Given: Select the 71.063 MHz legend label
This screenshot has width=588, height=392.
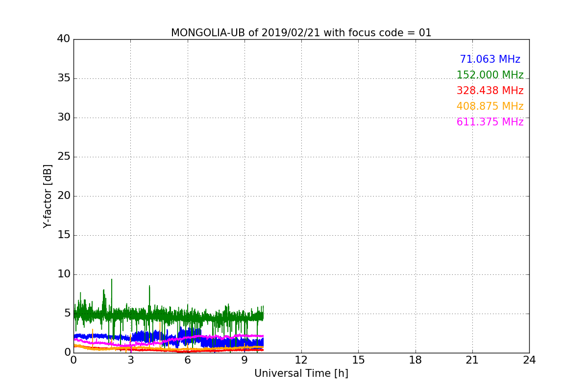Looking at the screenshot, I should [x=490, y=59].
